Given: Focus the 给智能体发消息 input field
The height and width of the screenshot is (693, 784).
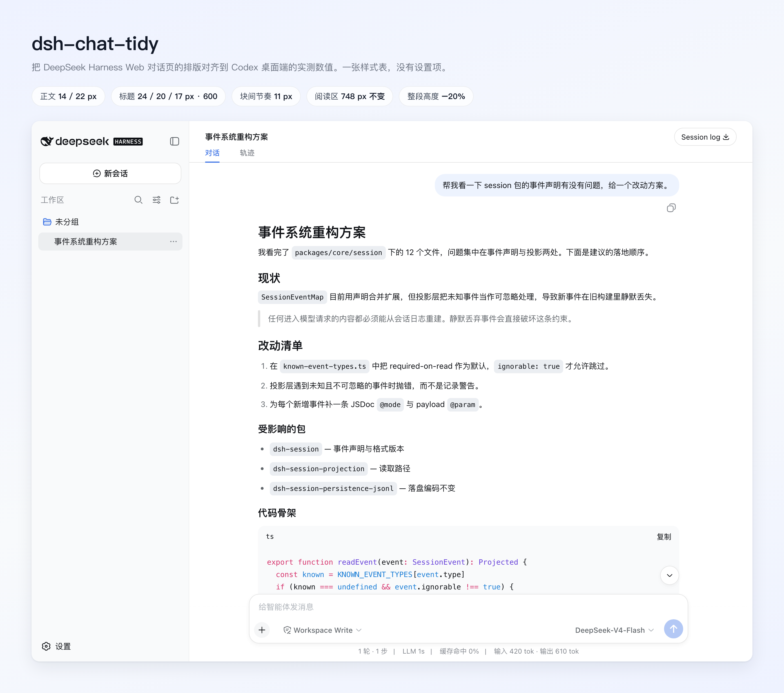Looking at the screenshot, I should 468,607.
